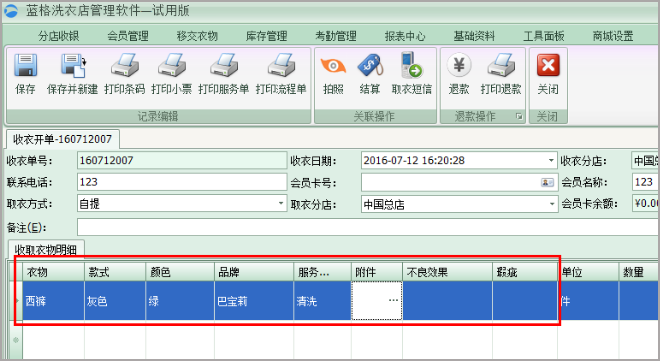Click 保存并新建 save-and-new icon
660x361 pixels.
pos(73,65)
